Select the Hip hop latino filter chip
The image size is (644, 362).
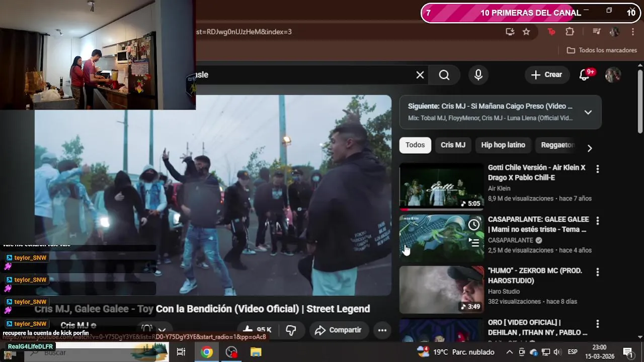tap(503, 145)
